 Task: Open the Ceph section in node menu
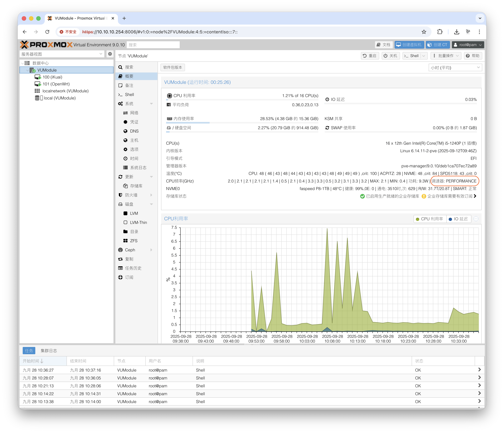click(x=130, y=250)
